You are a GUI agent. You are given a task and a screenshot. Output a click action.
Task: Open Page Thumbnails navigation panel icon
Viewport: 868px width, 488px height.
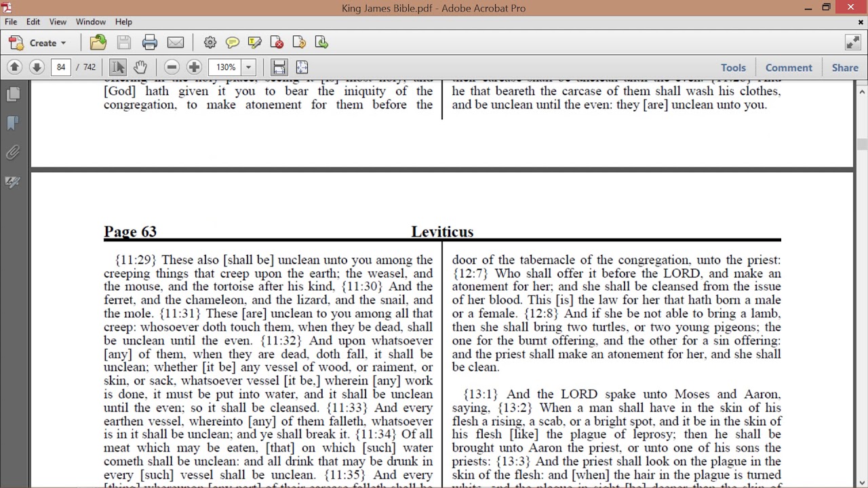12,94
